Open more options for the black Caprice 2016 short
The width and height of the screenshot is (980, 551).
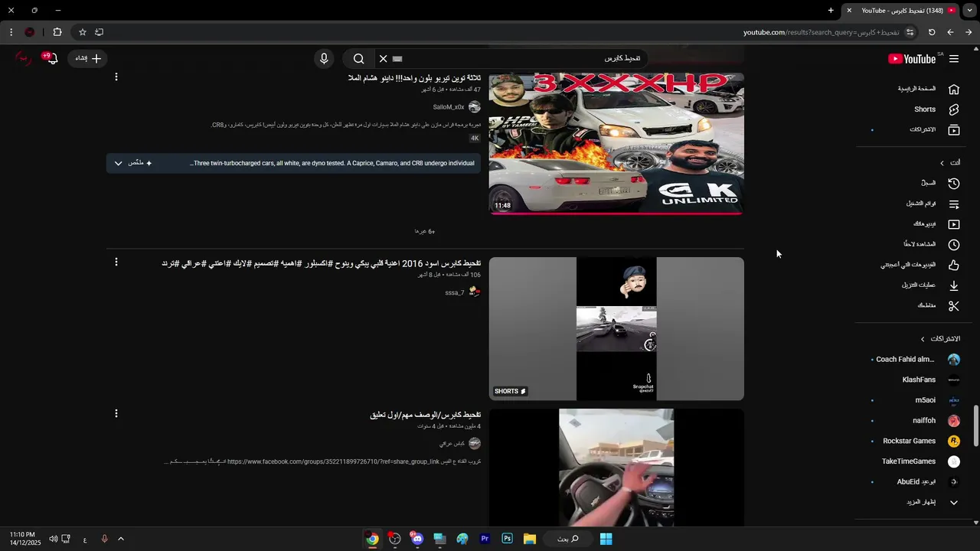click(116, 262)
